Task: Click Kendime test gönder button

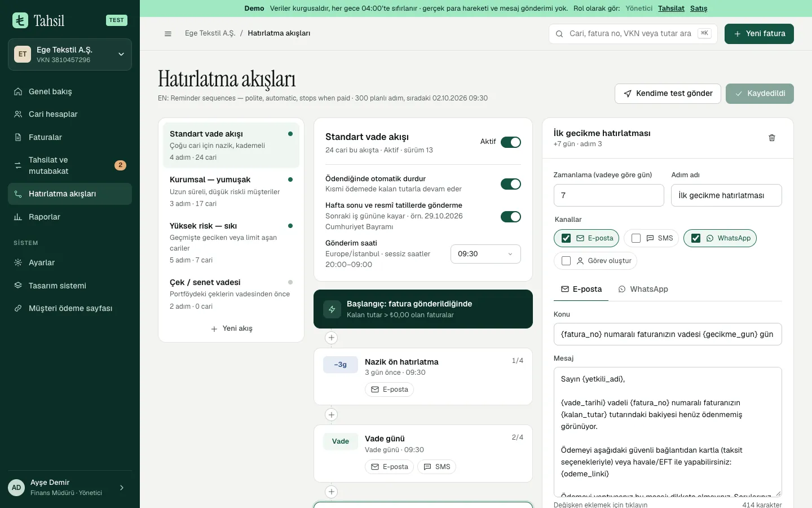Action: (x=668, y=94)
